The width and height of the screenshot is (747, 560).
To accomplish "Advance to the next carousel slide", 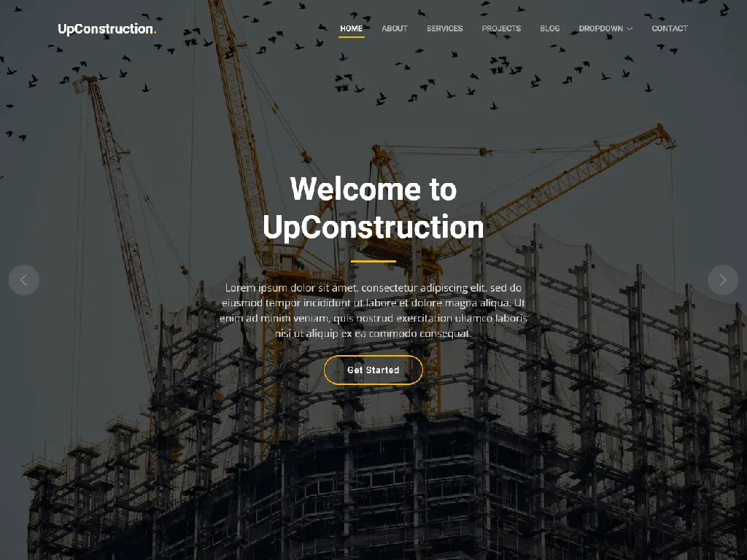I will (723, 280).
